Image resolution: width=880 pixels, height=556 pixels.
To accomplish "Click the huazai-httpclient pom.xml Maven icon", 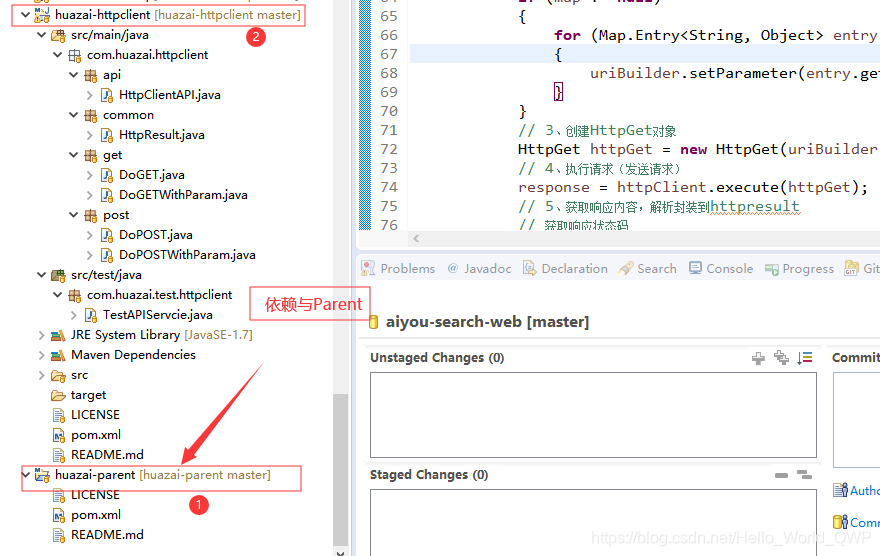I will tap(58, 435).
